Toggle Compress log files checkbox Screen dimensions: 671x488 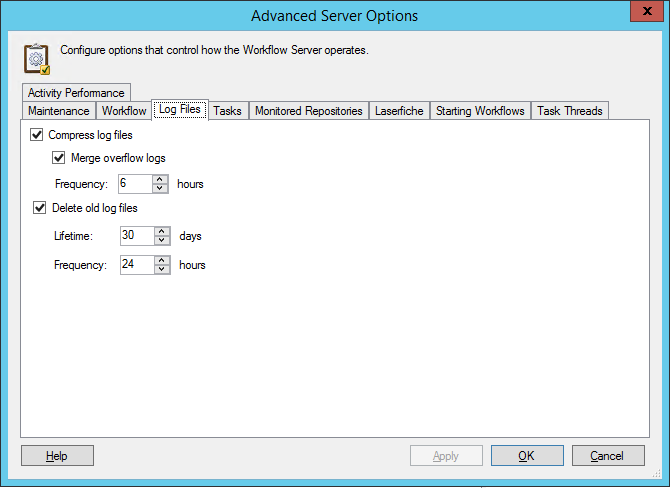[x=37, y=135]
